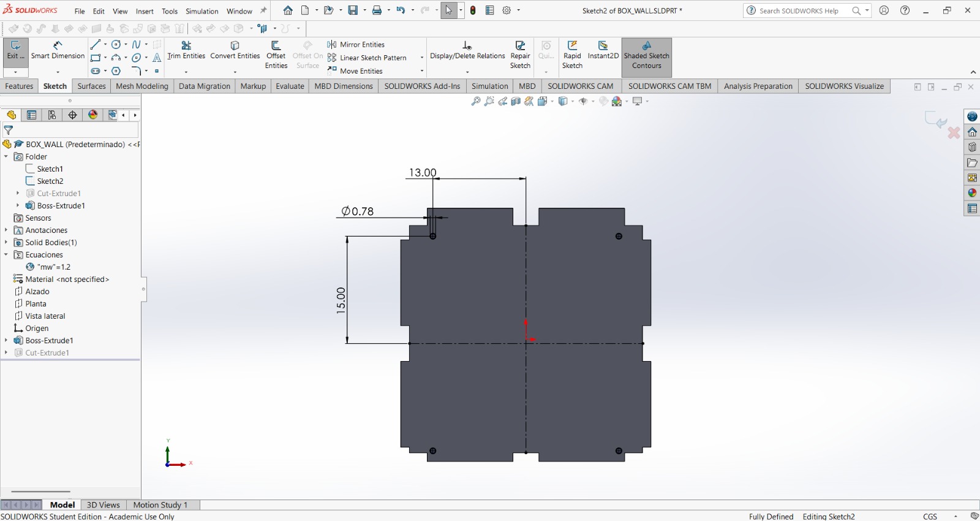Image resolution: width=980 pixels, height=521 pixels.
Task: Open the ConfigurationManager panel tab
Action: (x=52, y=115)
